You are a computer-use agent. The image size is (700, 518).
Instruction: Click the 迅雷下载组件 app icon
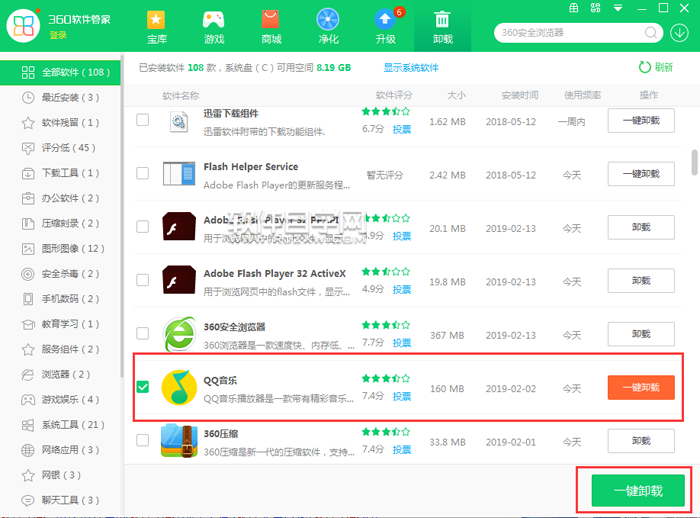(x=179, y=121)
